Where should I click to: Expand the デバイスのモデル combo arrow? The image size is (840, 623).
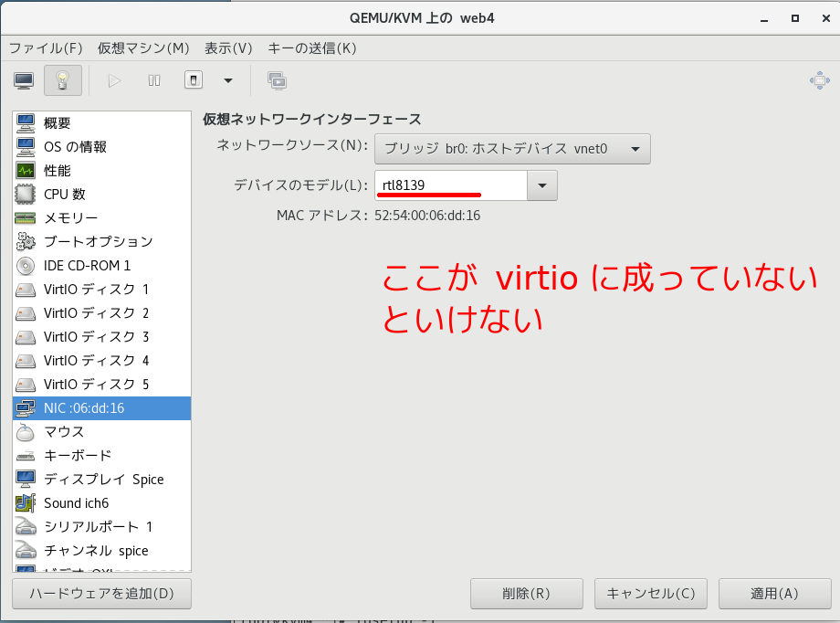[542, 185]
